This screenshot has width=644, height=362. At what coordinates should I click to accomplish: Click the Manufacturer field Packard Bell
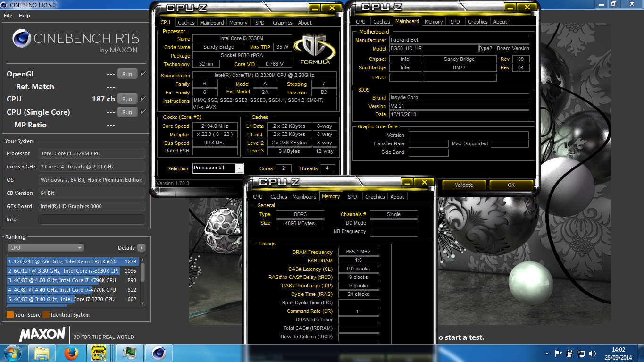coord(459,40)
